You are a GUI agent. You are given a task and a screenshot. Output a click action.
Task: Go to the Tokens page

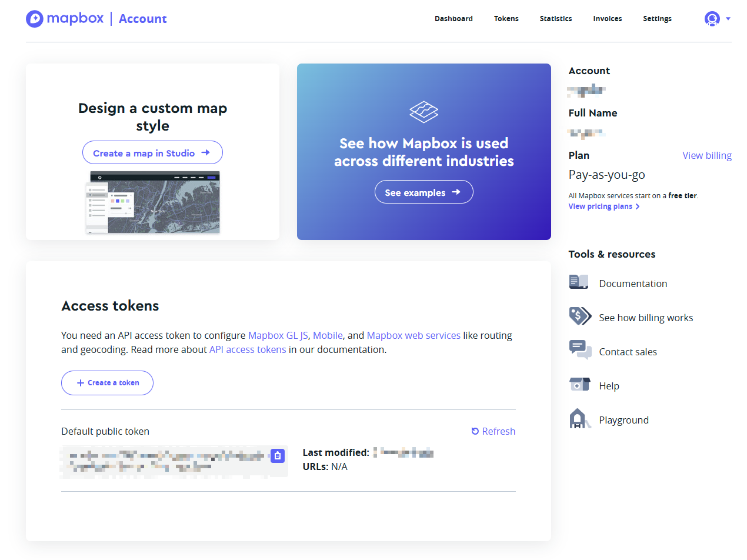(506, 19)
